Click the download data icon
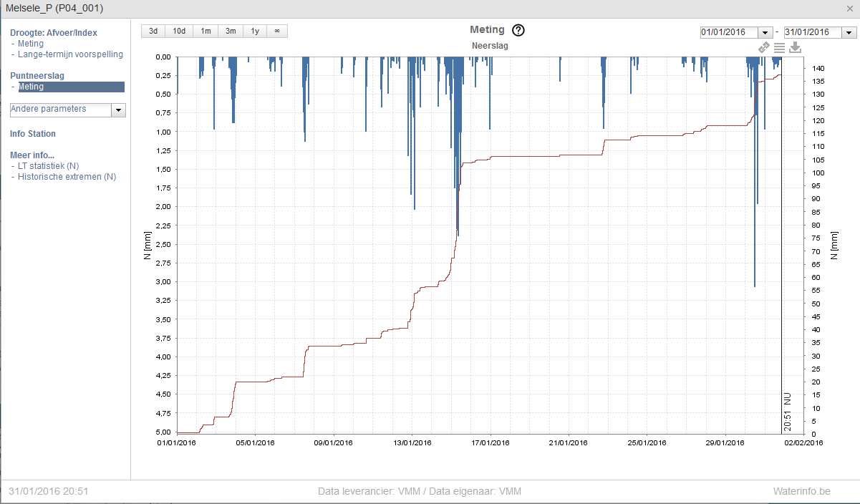Viewport: 860px width, 504px height. click(795, 47)
